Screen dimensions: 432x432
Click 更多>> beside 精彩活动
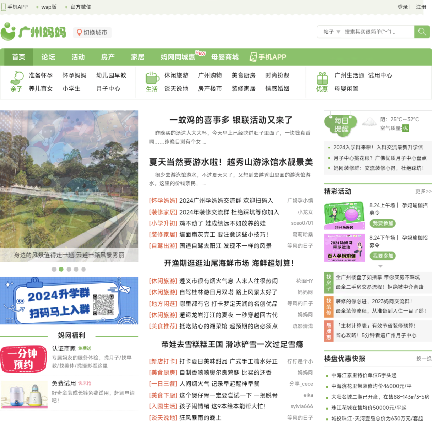pos(423,191)
